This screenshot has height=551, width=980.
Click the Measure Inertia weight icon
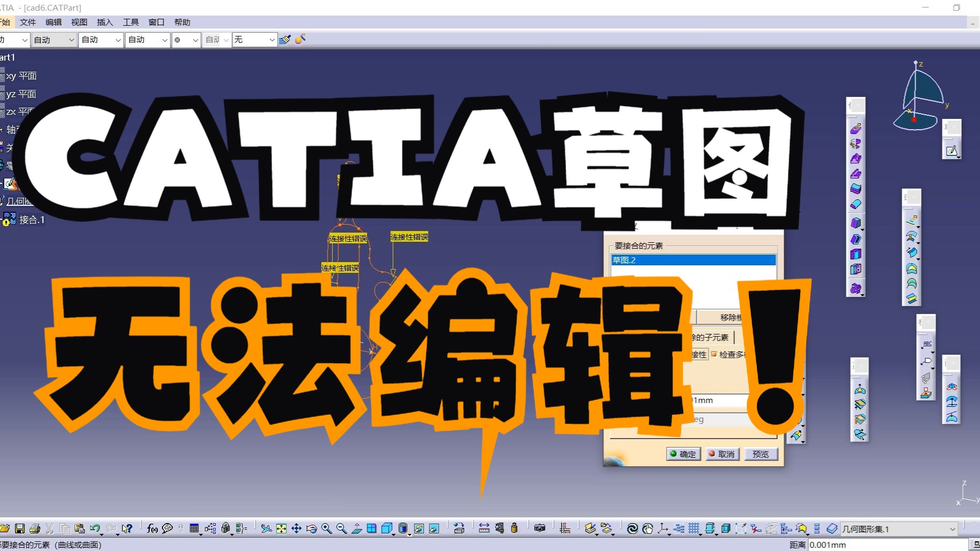tap(514, 528)
